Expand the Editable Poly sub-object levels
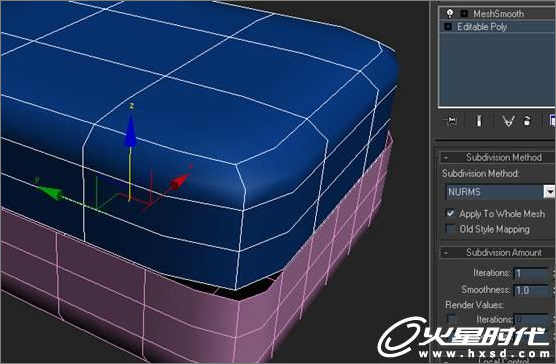The image size is (556, 364). click(448, 27)
